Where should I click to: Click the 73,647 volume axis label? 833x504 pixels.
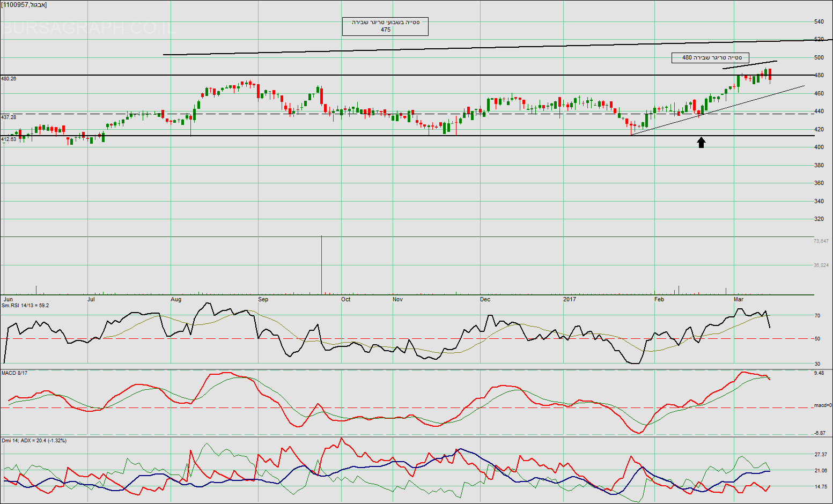point(821,241)
